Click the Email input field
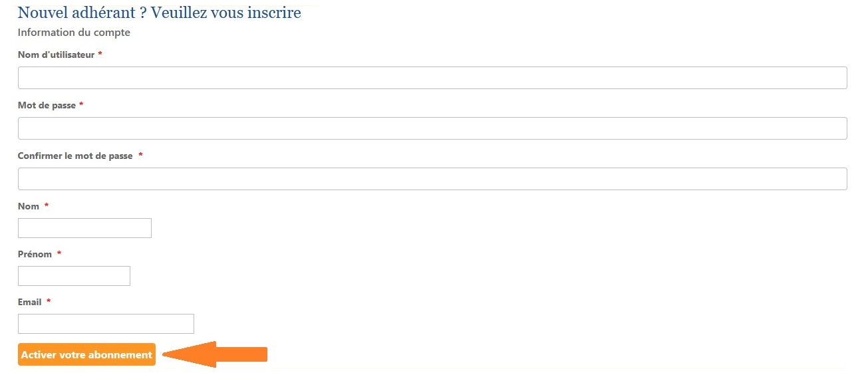Image resolution: width=868 pixels, height=375 pixels. point(106,324)
